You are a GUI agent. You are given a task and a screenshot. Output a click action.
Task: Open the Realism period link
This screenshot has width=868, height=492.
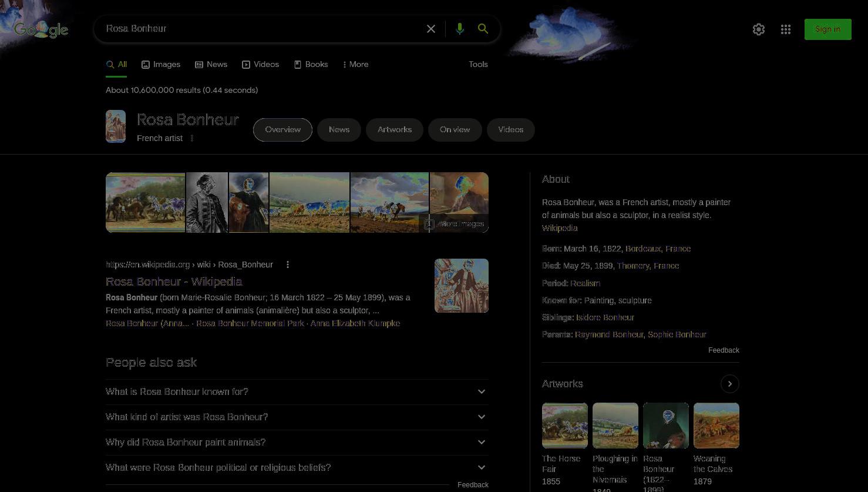(x=585, y=283)
